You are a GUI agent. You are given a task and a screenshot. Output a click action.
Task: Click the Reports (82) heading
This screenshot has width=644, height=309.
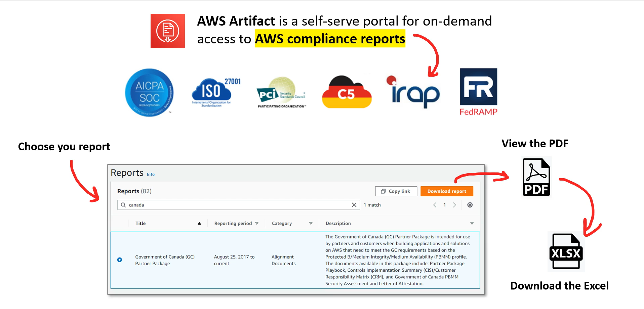pos(134,191)
